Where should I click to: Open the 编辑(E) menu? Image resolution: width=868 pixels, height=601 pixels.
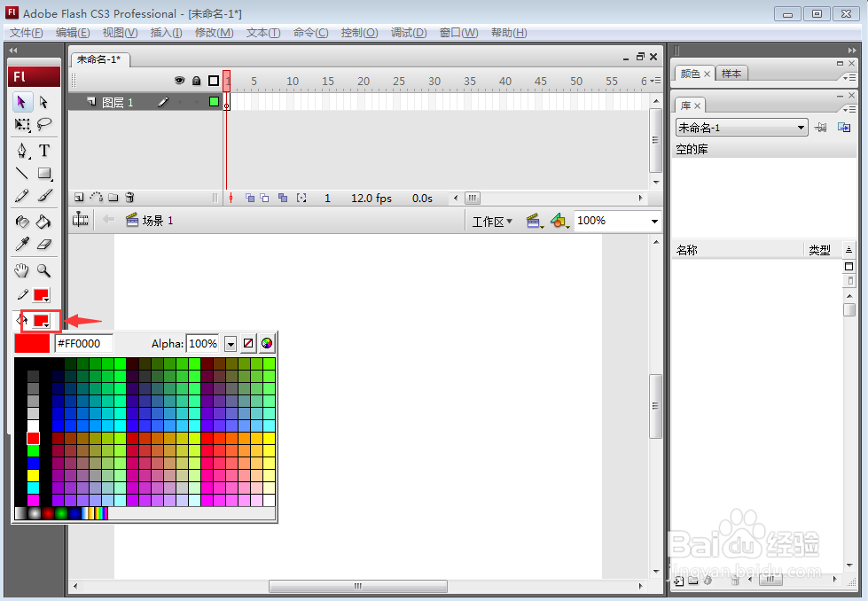(x=73, y=33)
